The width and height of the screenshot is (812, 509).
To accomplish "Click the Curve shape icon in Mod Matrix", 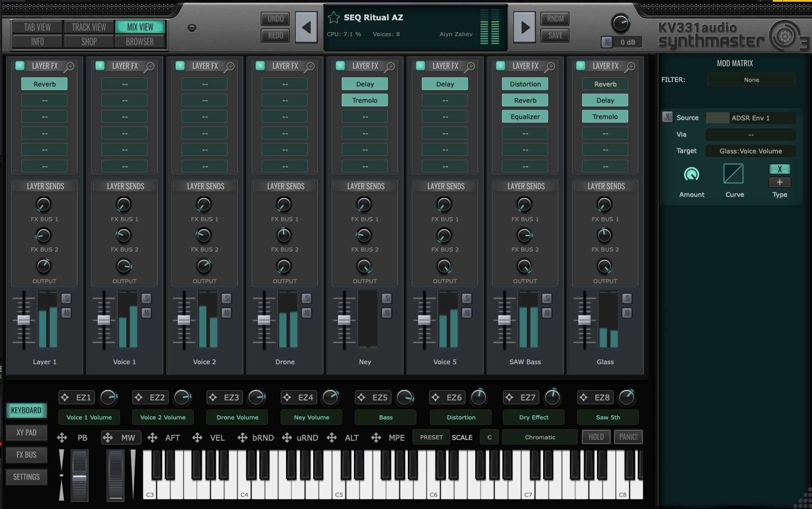I will [x=733, y=174].
